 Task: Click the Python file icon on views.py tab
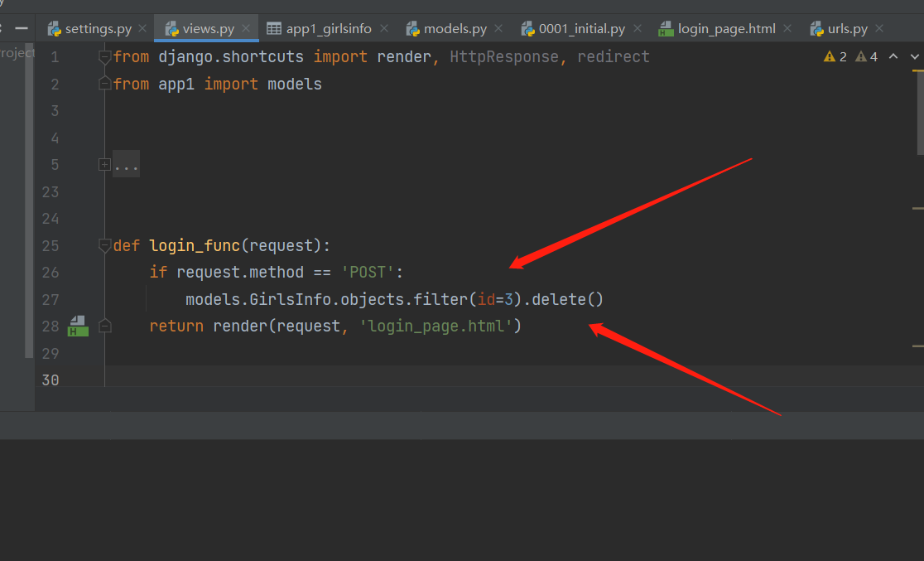[171, 28]
